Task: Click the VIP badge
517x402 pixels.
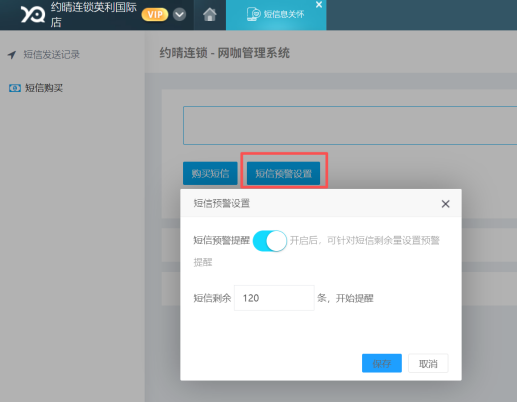Action: [x=155, y=15]
